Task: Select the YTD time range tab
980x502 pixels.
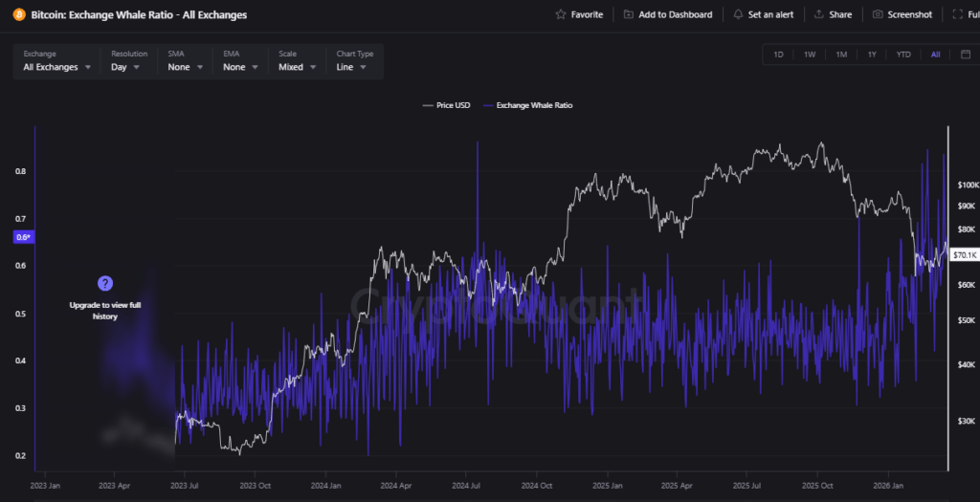Action: tap(903, 55)
